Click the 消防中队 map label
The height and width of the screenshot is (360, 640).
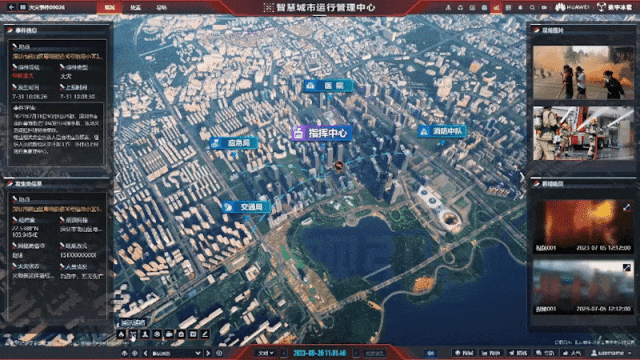click(442, 131)
